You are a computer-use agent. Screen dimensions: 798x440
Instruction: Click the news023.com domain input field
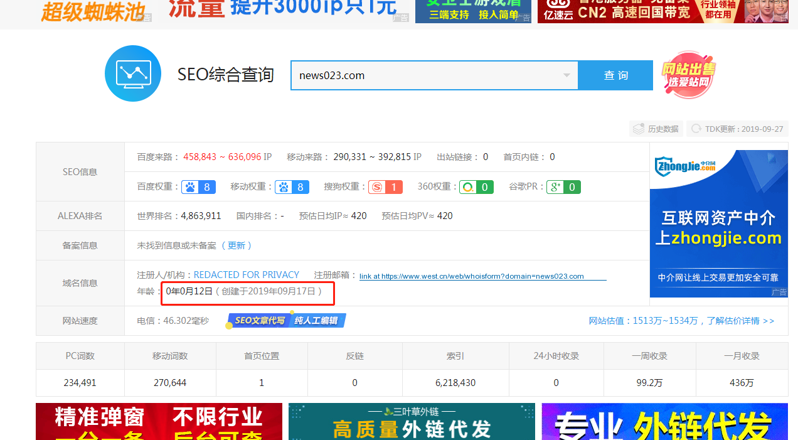(434, 75)
